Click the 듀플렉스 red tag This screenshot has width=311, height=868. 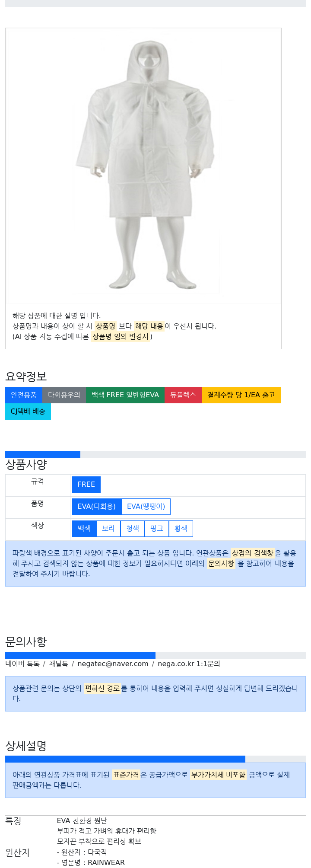tap(183, 395)
